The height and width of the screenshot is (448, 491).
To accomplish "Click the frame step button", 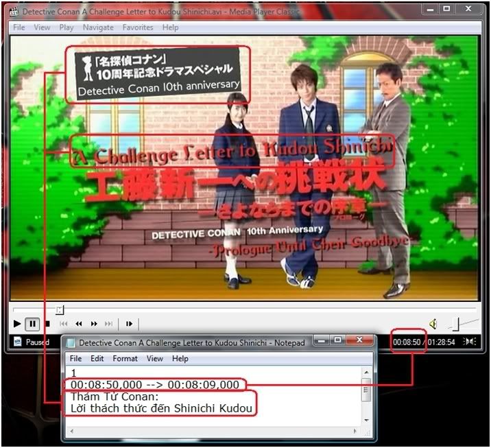I will 128,324.
